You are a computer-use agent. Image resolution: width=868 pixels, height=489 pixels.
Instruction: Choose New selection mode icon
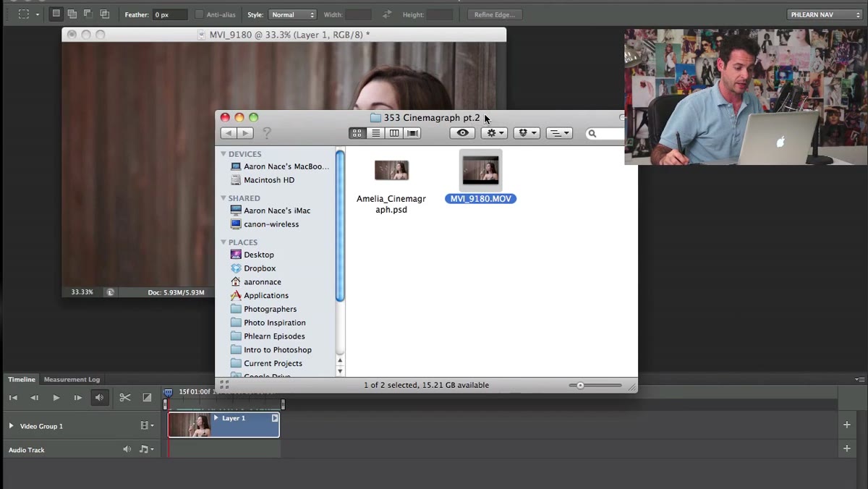coord(56,14)
